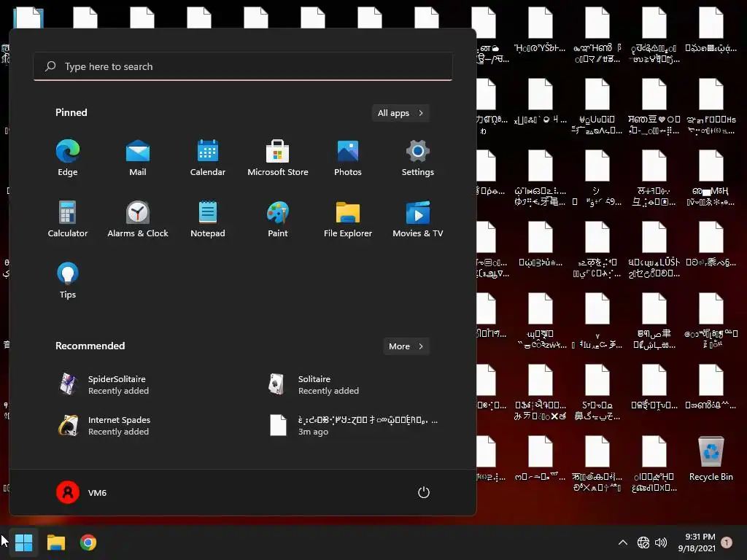The height and width of the screenshot is (560, 747).
Task: Open network status tray icon
Action: 643,542
